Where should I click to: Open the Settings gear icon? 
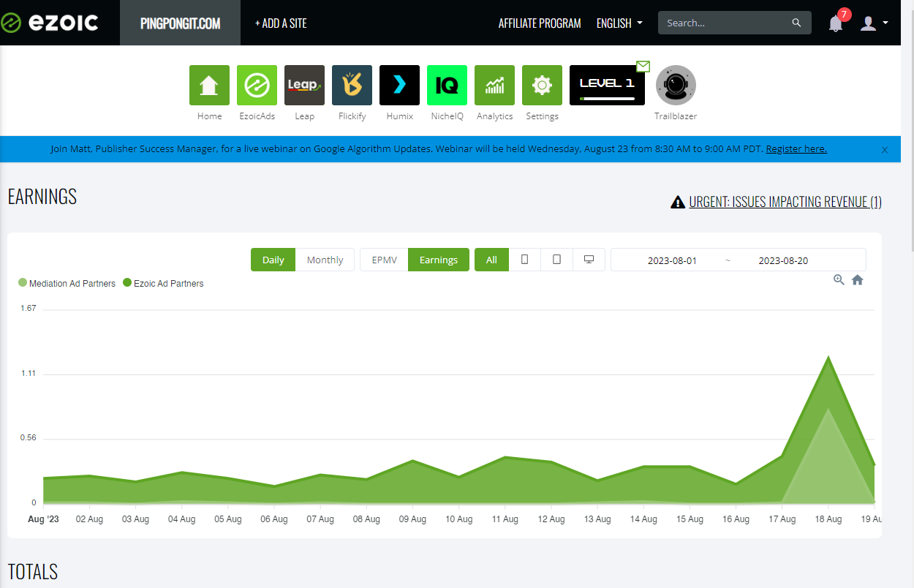tap(542, 85)
